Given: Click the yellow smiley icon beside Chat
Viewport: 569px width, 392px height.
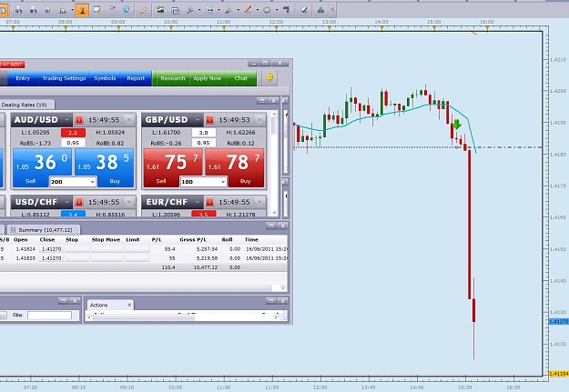Looking at the screenshot, I should 269,77.
